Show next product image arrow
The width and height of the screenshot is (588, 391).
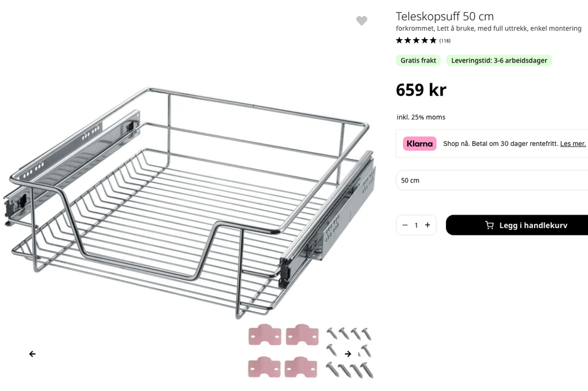(348, 354)
